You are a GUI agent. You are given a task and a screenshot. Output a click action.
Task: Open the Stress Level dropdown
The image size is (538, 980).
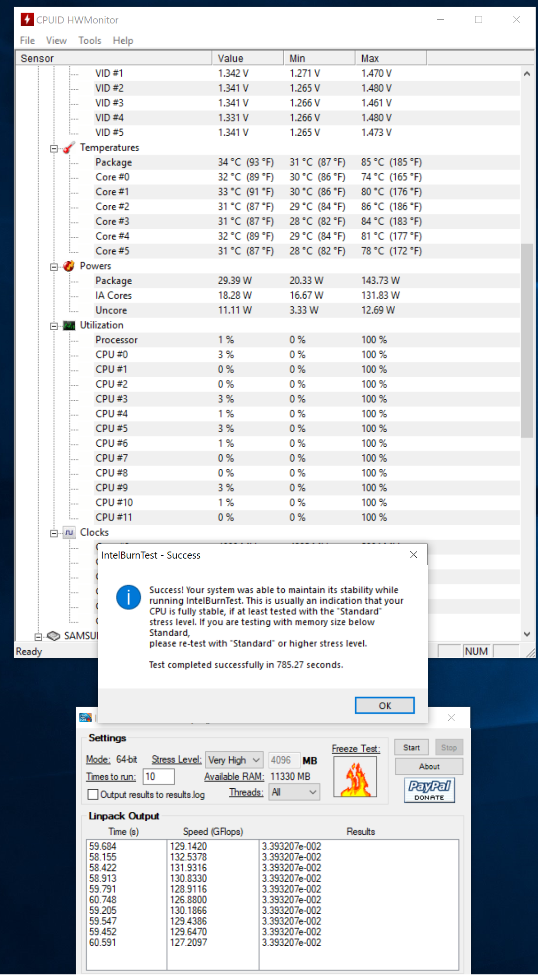click(x=234, y=760)
